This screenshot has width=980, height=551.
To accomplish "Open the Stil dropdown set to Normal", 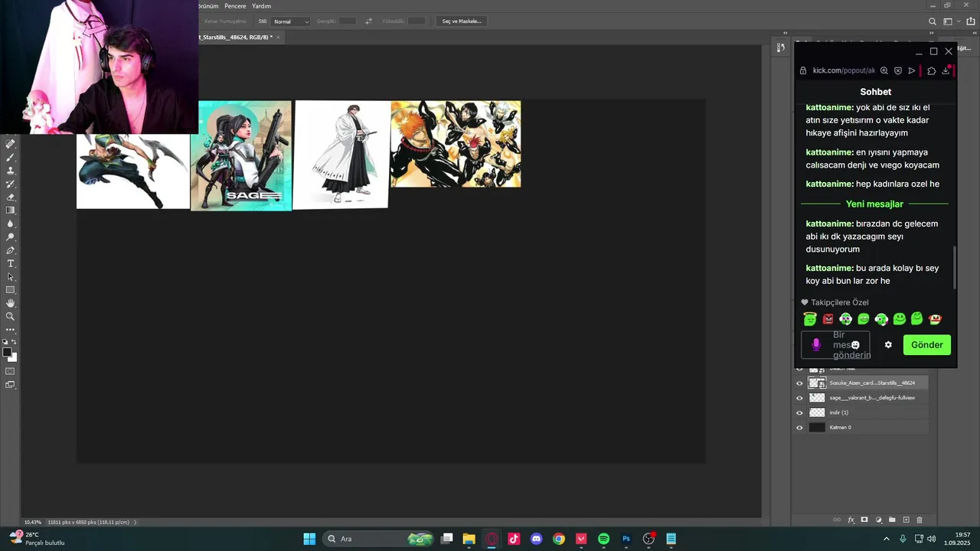I will point(291,21).
